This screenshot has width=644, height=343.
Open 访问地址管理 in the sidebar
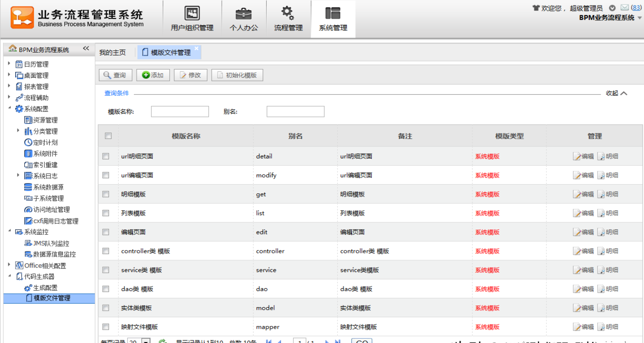coord(47,209)
